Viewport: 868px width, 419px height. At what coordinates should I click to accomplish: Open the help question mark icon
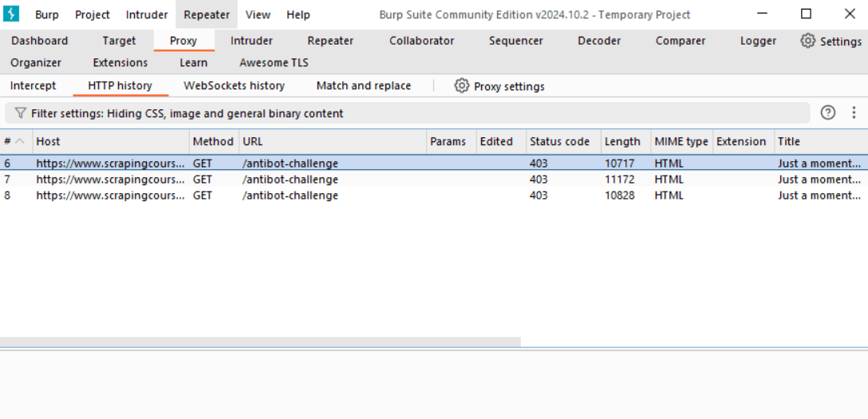pos(827,113)
